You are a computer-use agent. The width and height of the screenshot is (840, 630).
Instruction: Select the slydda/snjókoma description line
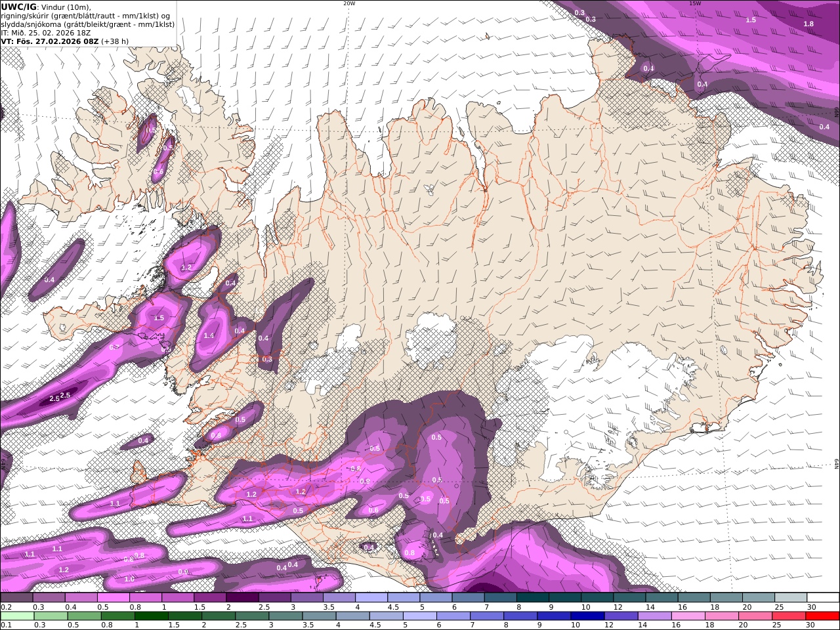tap(88, 24)
